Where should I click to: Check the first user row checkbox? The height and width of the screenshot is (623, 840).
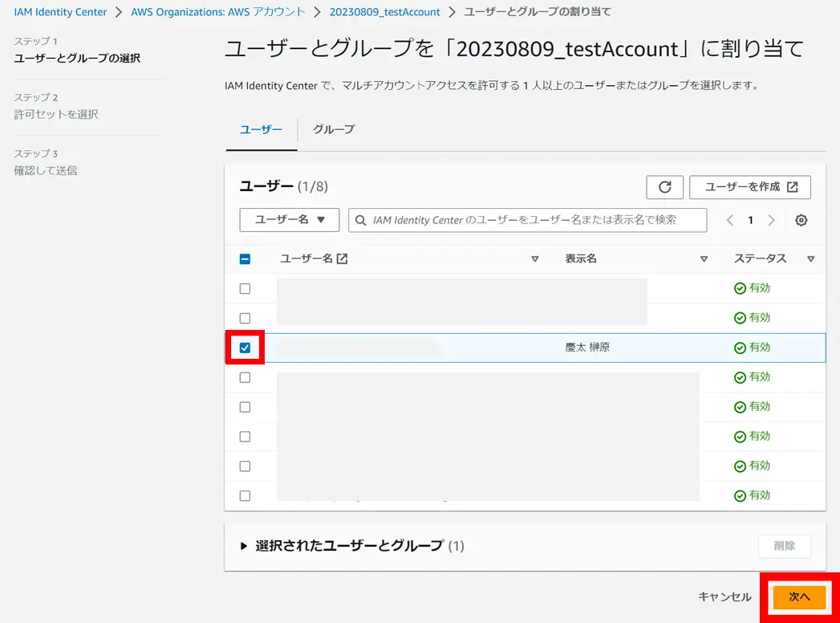point(245,289)
